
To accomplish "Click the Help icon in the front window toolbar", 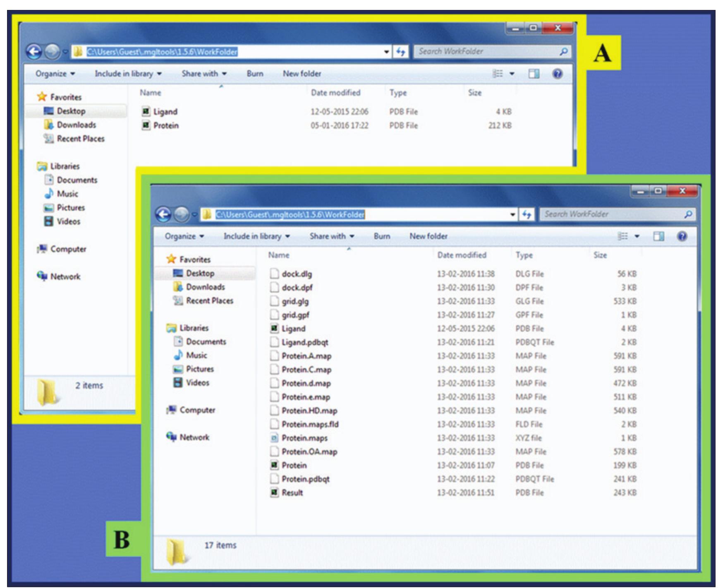I will coord(682,236).
